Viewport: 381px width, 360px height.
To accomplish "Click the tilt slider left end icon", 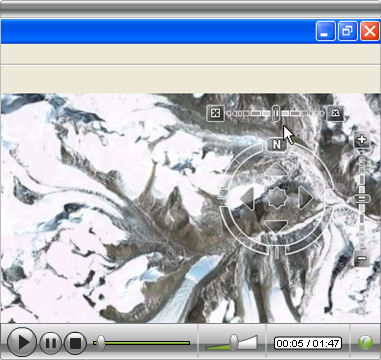I will point(216,113).
